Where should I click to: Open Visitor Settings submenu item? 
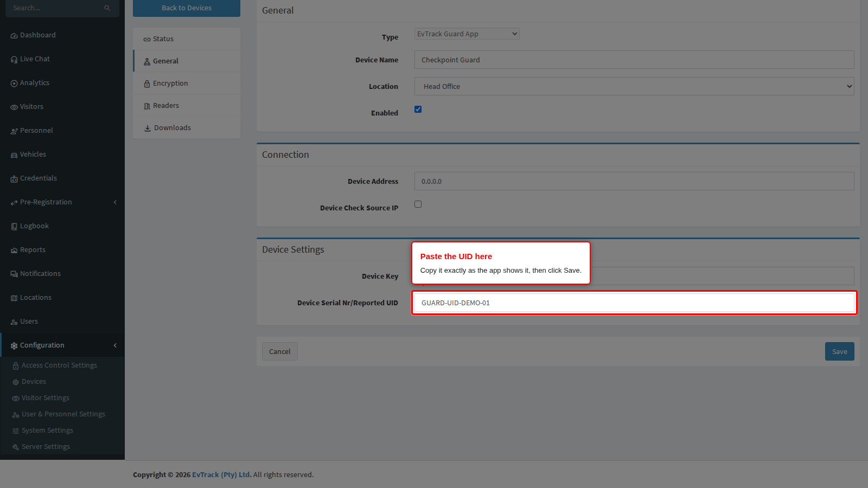click(x=46, y=398)
